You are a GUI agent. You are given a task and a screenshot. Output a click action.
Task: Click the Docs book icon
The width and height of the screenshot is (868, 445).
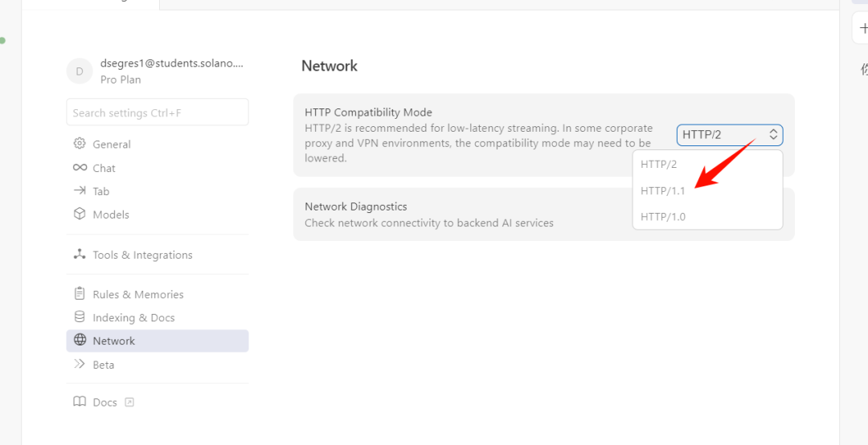click(x=80, y=402)
